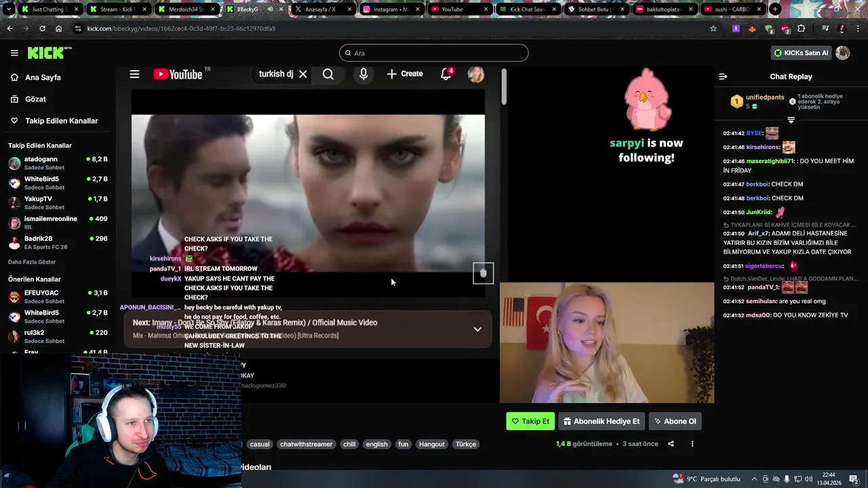The width and height of the screenshot is (868, 488).
Task: Open atadogann channel
Action: (58, 163)
